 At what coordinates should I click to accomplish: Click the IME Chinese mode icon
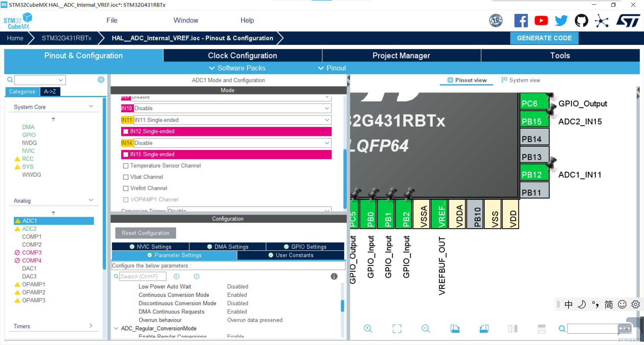(x=569, y=304)
